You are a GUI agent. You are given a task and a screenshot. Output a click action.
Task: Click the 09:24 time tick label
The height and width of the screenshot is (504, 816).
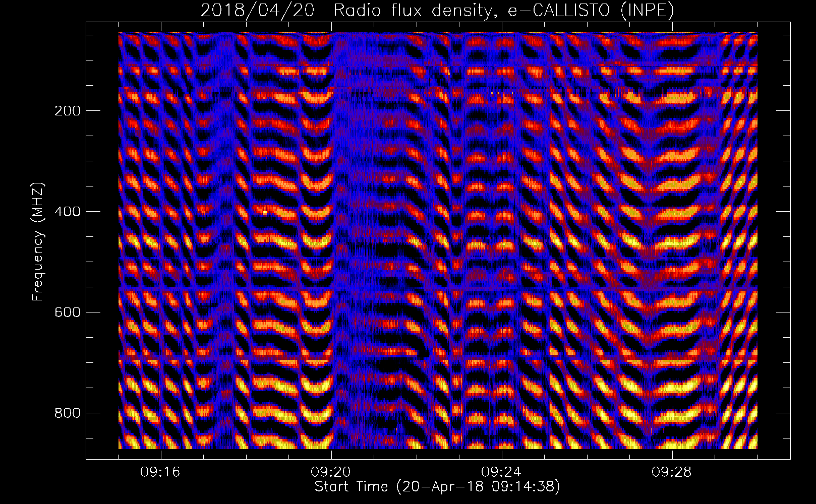point(501,472)
